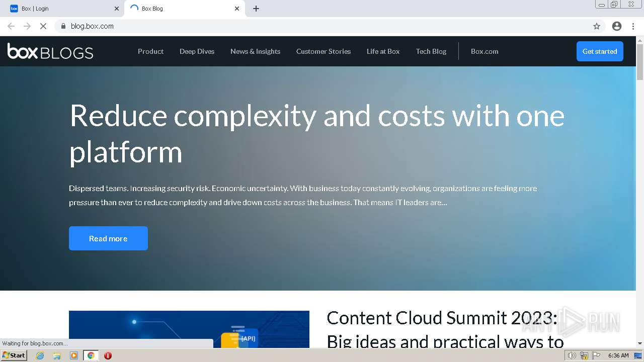644x362 pixels.
Task: Click scrollbar up arrow
Action: [x=640, y=40]
